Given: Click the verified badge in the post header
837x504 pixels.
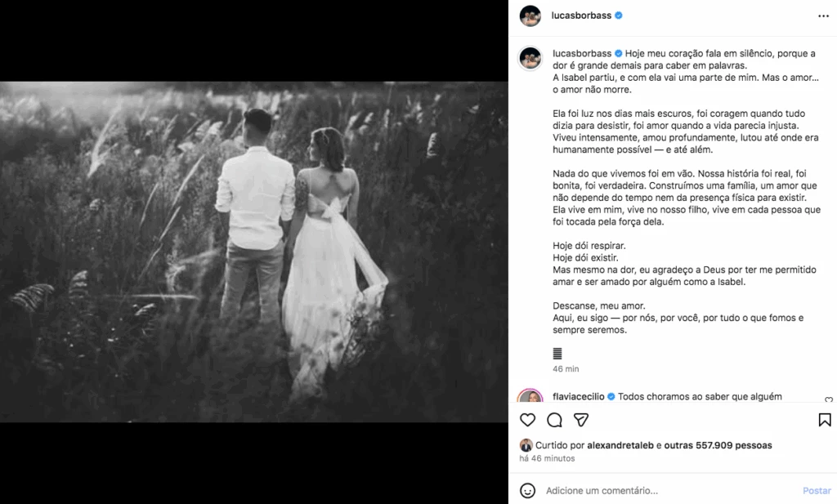Looking at the screenshot, I should (619, 16).
